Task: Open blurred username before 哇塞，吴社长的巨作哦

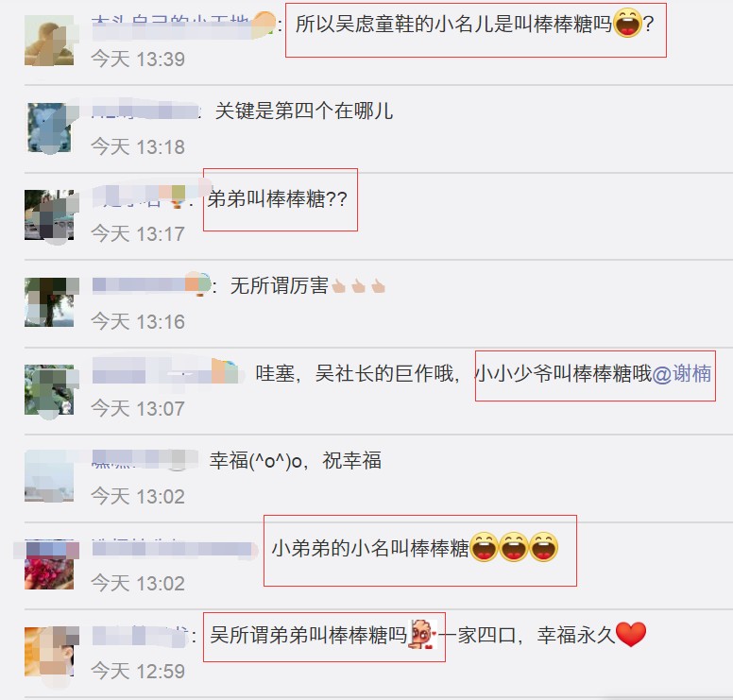Action: [167, 373]
